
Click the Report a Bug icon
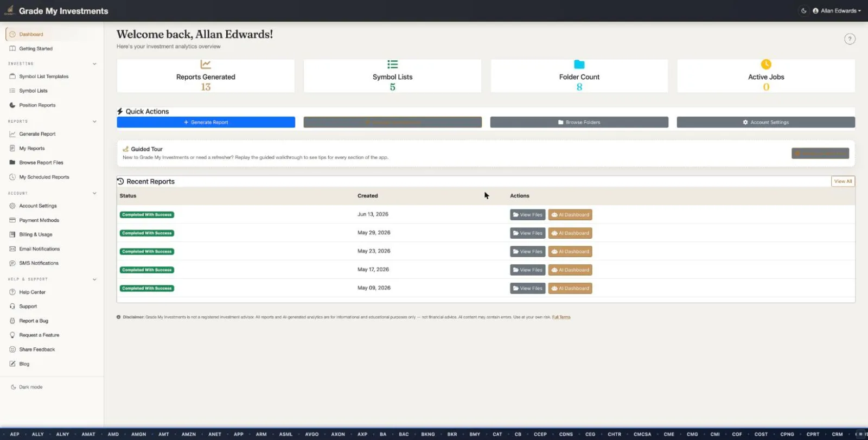[12, 321]
